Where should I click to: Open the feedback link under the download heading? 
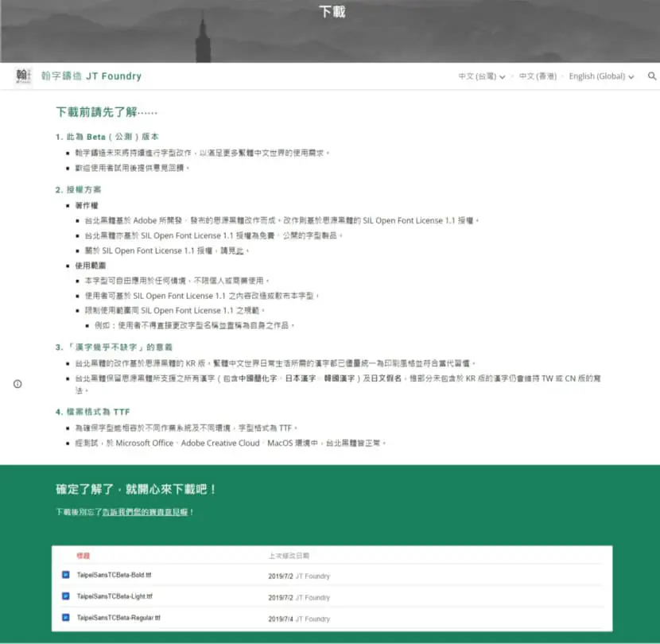tap(146, 512)
